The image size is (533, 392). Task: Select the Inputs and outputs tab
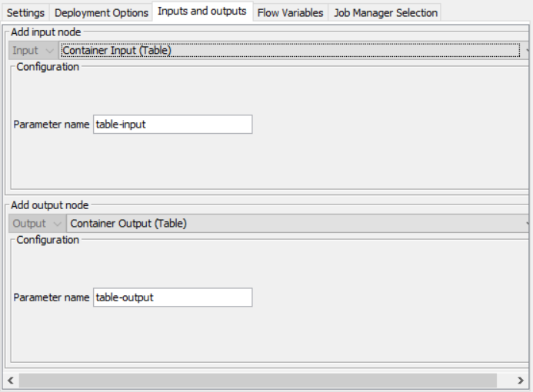(202, 12)
